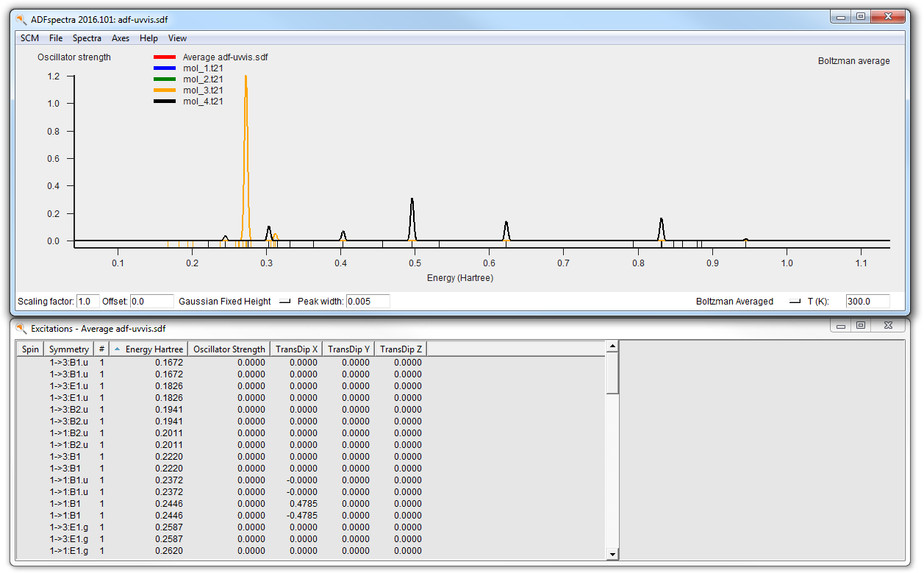Click the Oscillator strength axis label
The height and width of the screenshot is (573, 924).
click(74, 57)
